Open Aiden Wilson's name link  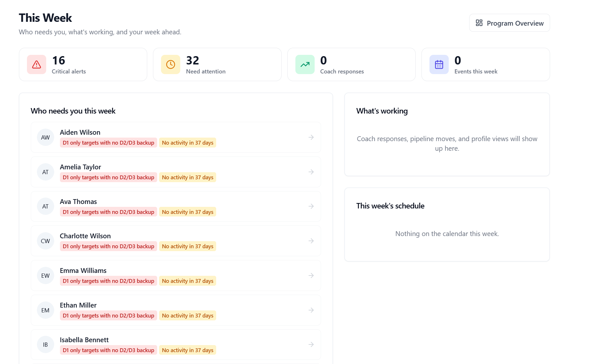point(80,132)
